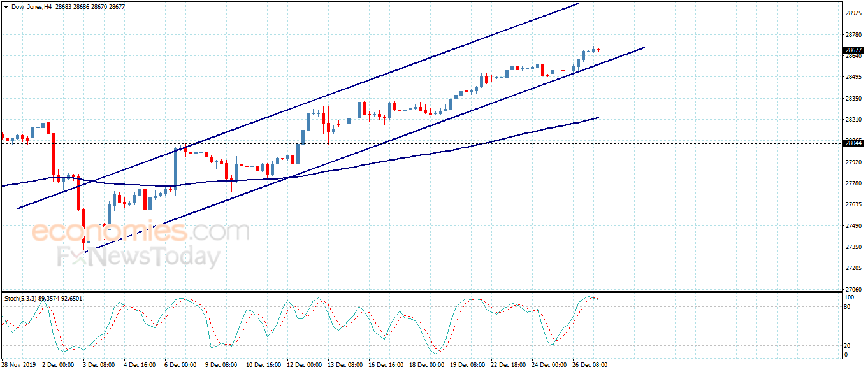The width and height of the screenshot is (868, 372).
Task: Click the 28 Nov 2019 date label
Action: point(18,365)
